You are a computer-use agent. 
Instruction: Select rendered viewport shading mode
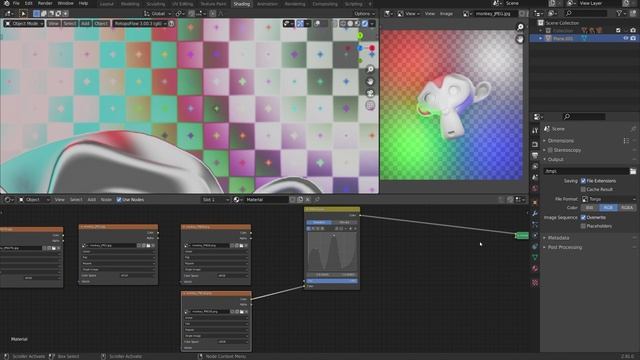(364, 24)
